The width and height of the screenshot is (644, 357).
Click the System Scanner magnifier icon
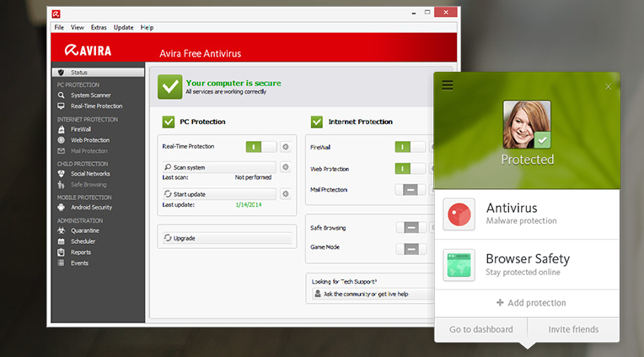click(62, 95)
